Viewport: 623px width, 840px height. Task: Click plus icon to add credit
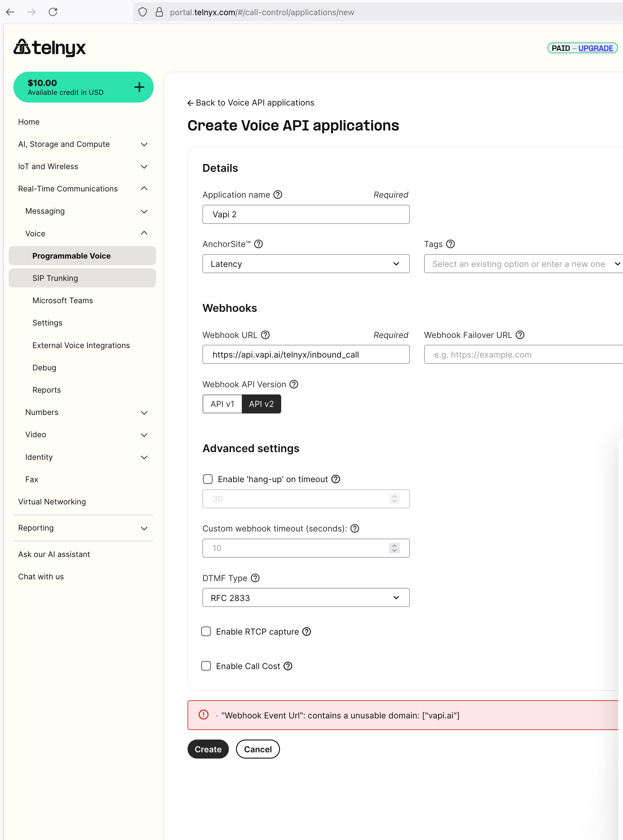point(139,87)
